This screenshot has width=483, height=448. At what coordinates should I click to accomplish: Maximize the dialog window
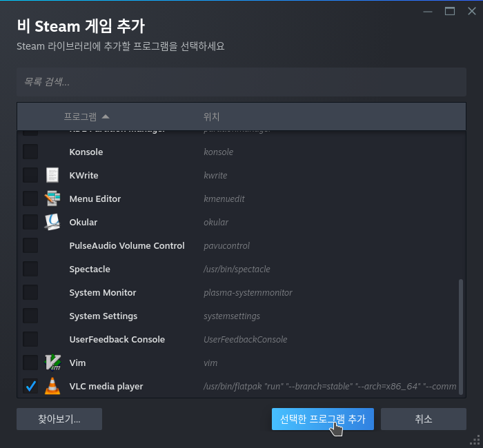450,12
